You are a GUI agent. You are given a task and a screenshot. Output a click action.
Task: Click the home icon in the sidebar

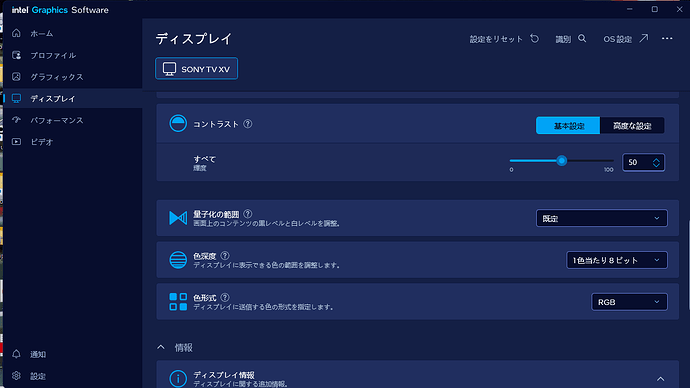(16, 33)
